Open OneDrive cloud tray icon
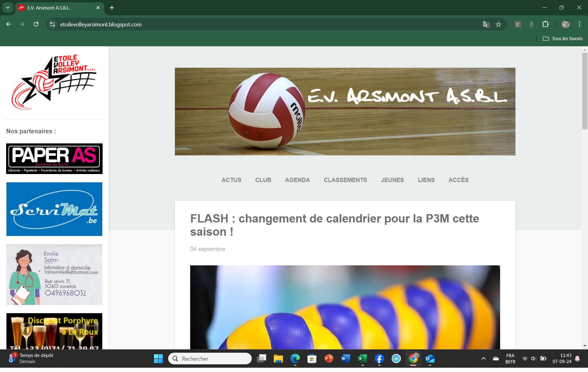The height and width of the screenshot is (372, 588). [x=496, y=359]
